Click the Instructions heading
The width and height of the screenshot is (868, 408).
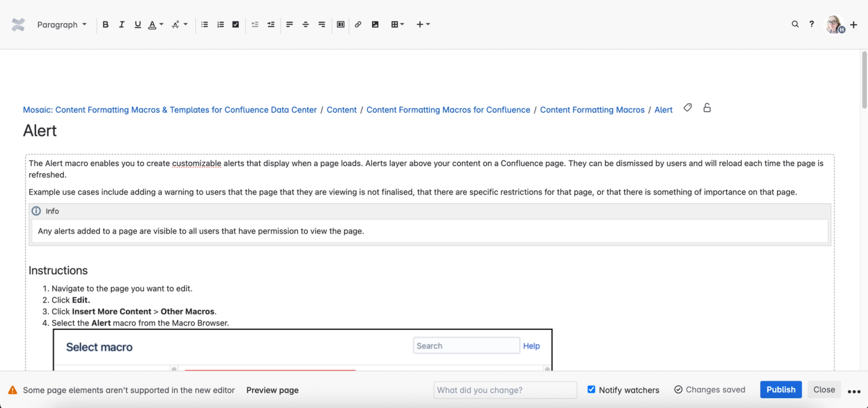[x=58, y=270]
